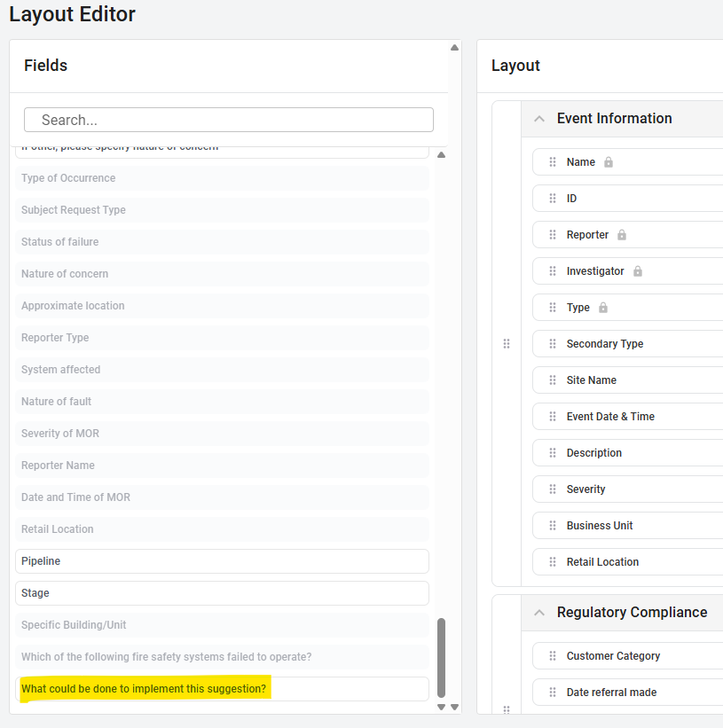This screenshot has height=728, width=723.
Task: Click the lock icon beside Investigator
Action: 638,271
